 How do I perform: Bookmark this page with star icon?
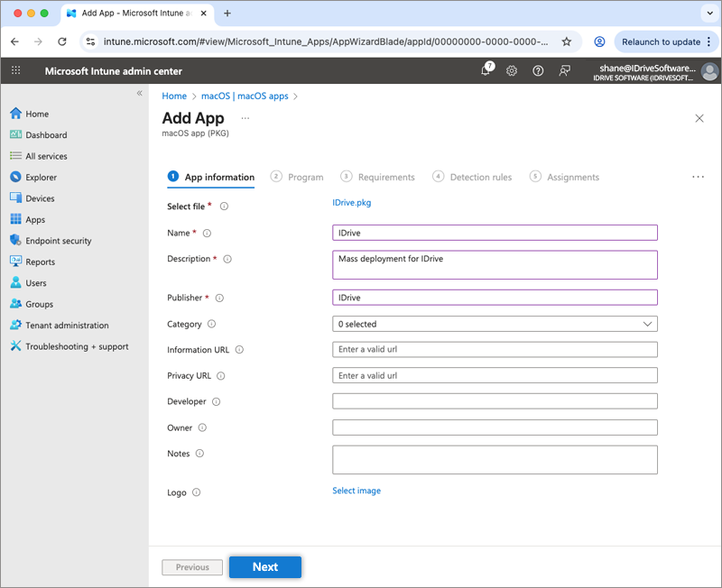pyautogui.click(x=566, y=41)
